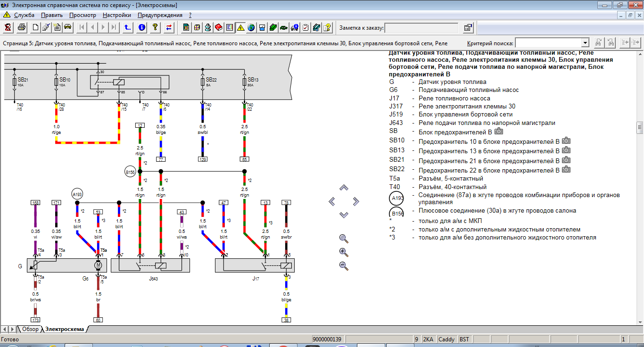Click the 'Заметка к заказу' input field
Screen dimensions: 644x347
[422, 28]
